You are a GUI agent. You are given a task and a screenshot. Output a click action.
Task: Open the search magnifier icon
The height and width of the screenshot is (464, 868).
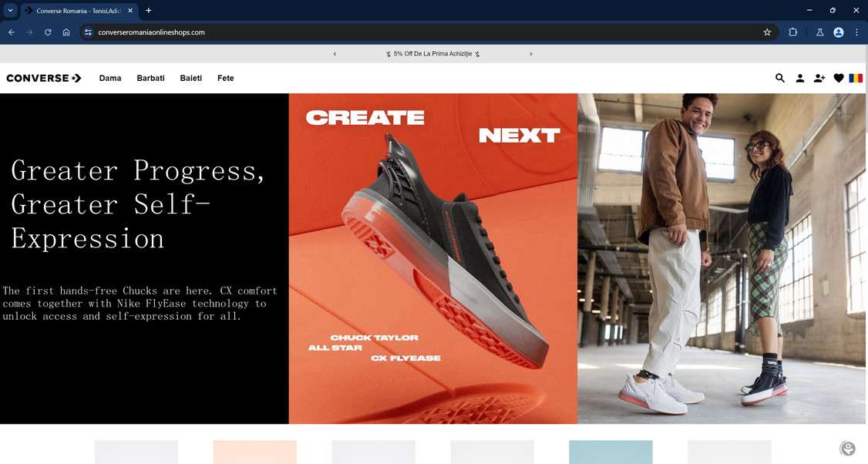click(780, 78)
